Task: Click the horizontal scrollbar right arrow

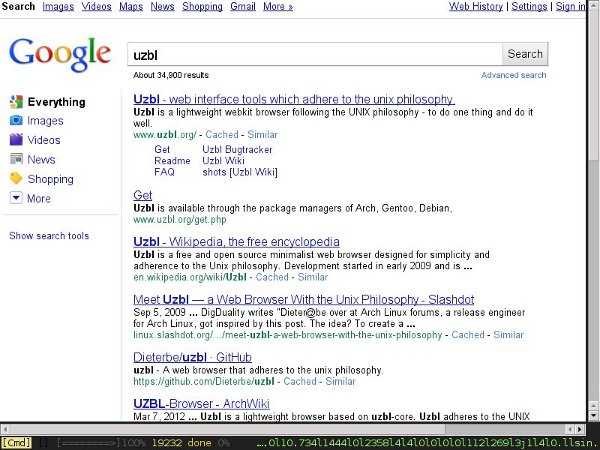Action: [x=580, y=429]
